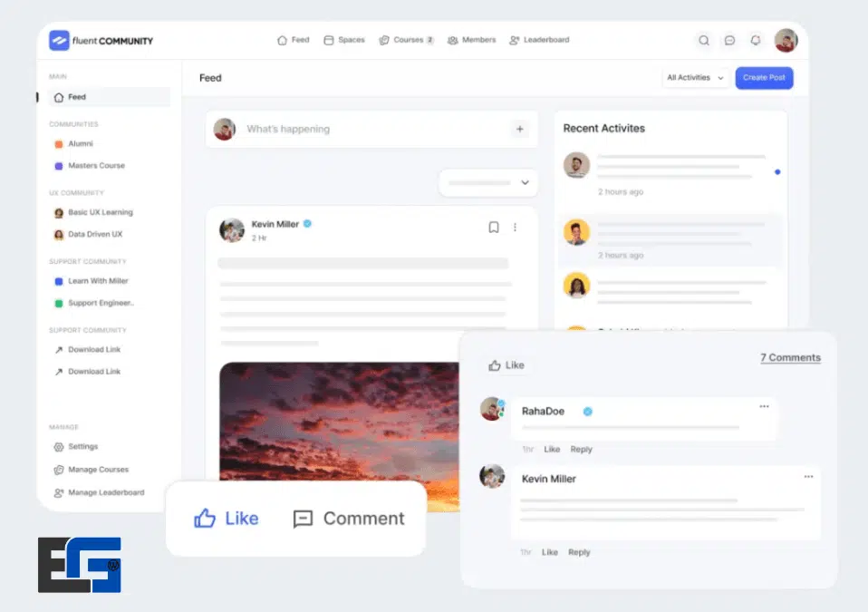Open messages via chat bubble icon
Screen dimensions: 868x612
coord(729,41)
